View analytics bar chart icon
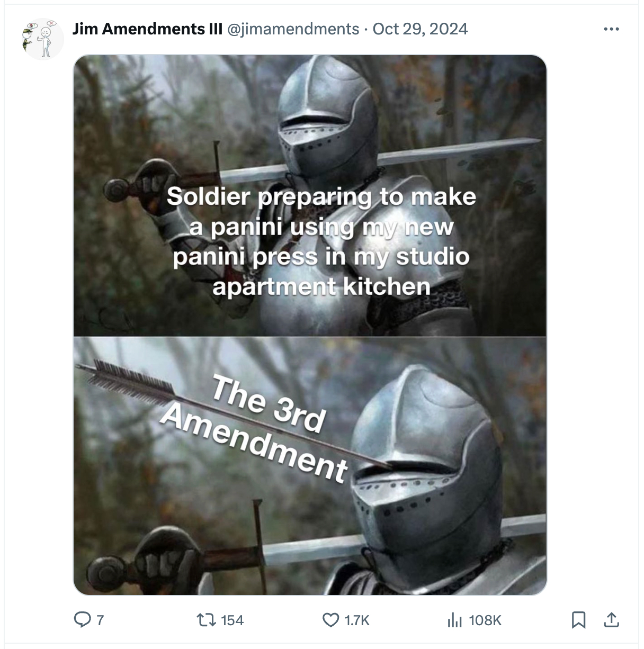The image size is (644, 649). pos(455,620)
